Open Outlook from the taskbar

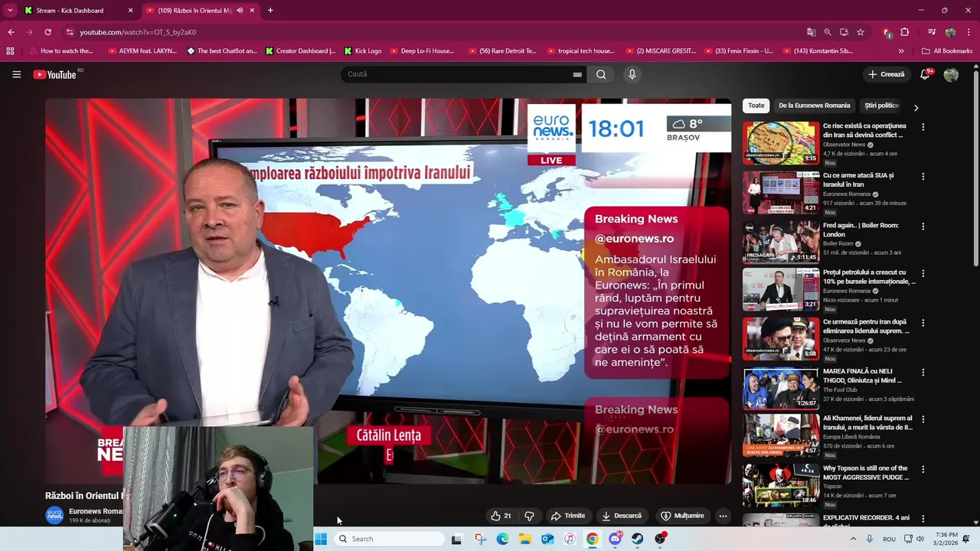point(547,539)
